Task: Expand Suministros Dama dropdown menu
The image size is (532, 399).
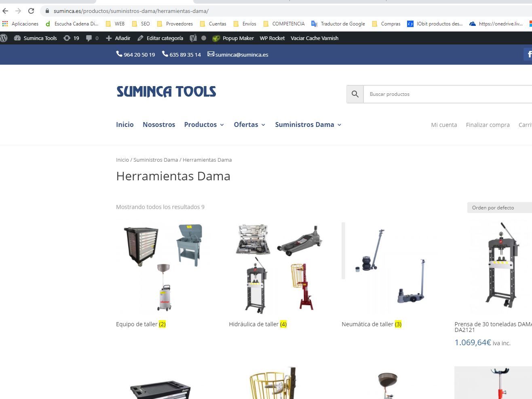Action: tap(308, 125)
